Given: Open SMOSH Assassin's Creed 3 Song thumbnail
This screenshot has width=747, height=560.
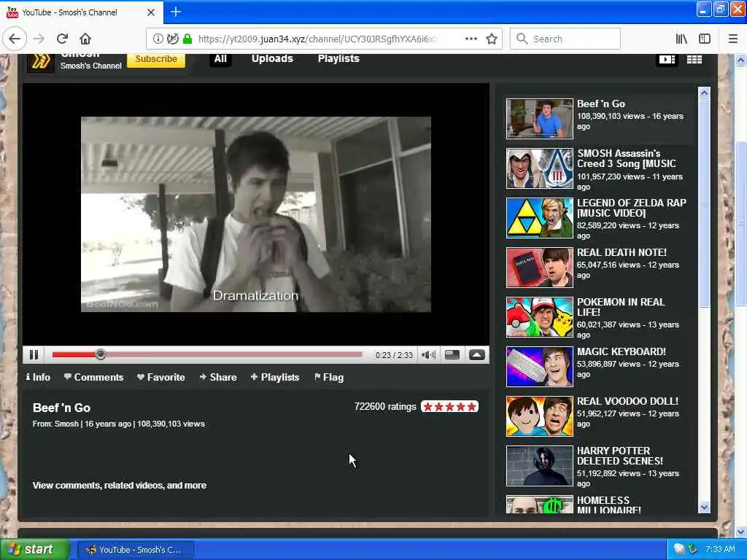Looking at the screenshot, I should point(539,168).
